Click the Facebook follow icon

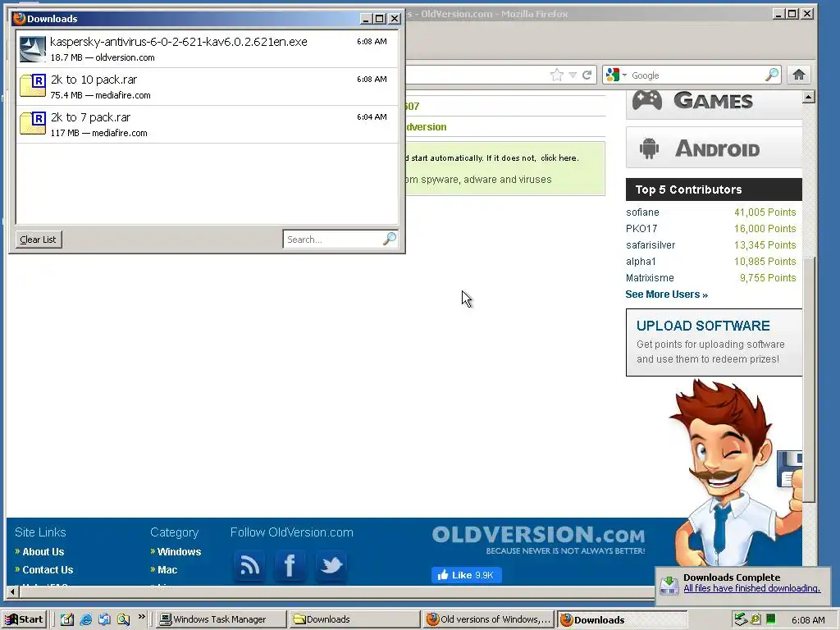coord(290,566)
